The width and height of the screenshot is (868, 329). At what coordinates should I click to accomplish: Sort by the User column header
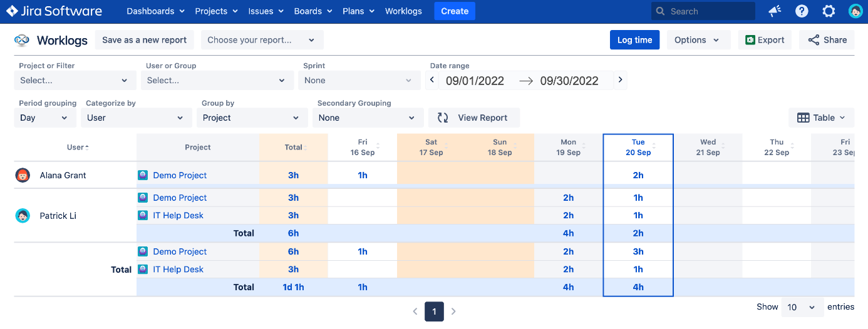coord(78,147)
